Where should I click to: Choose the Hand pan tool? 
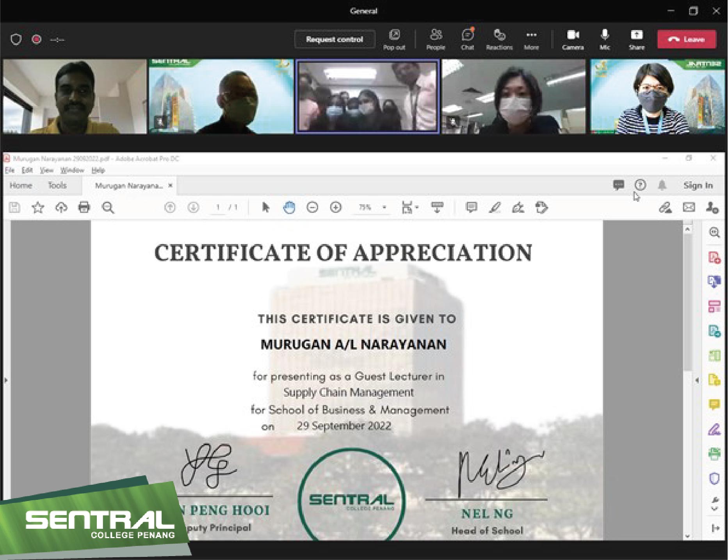coord(289,207)
